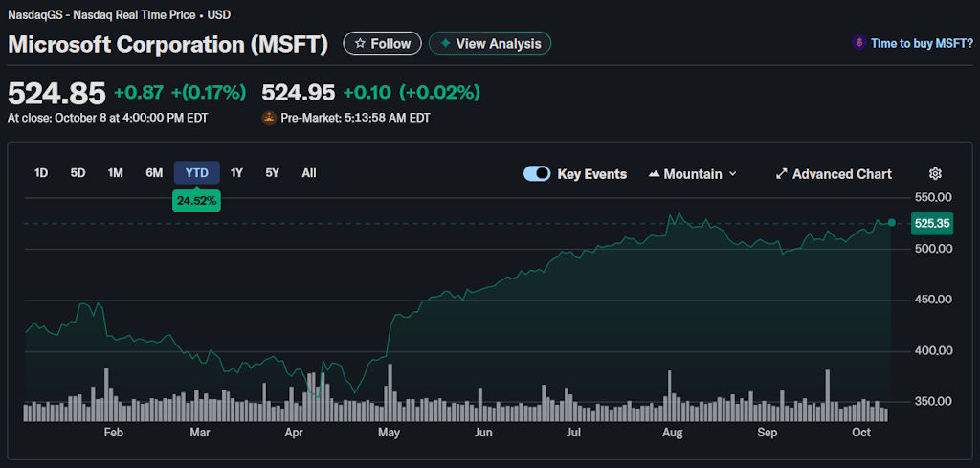Click the View Analysis button label
Viewport: 980px width, 468px height.
point(499,44)
